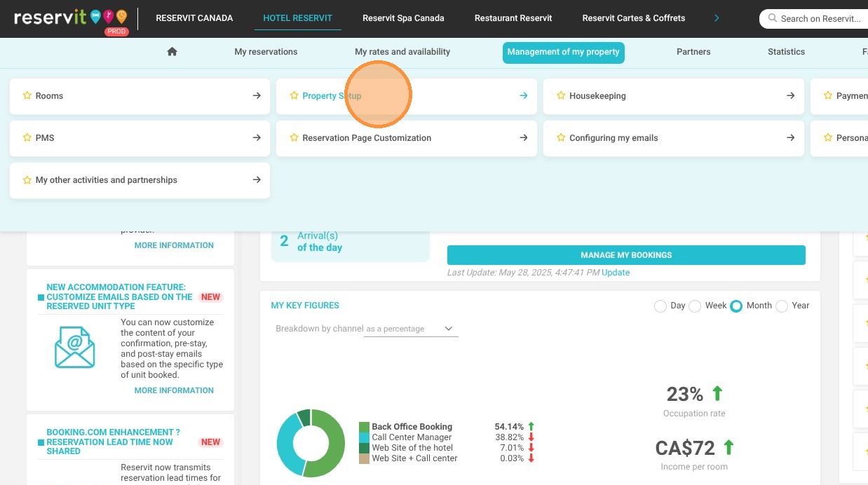Click Web Site + Call center tan swatch
The image size is (868, 485).
(364, 458)
